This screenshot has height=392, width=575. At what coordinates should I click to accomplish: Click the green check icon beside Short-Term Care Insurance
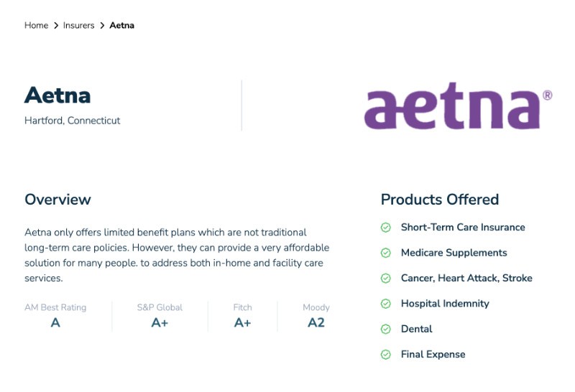click(385, 228)
